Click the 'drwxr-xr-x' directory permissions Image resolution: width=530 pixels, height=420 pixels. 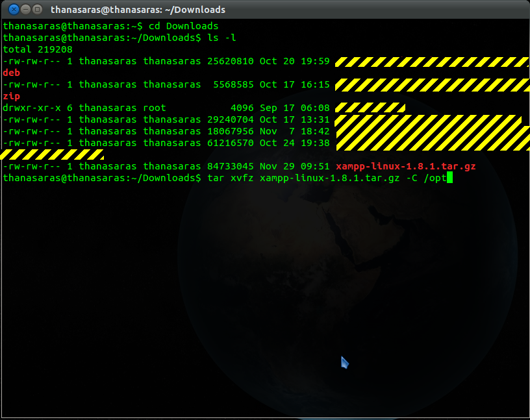32,108
